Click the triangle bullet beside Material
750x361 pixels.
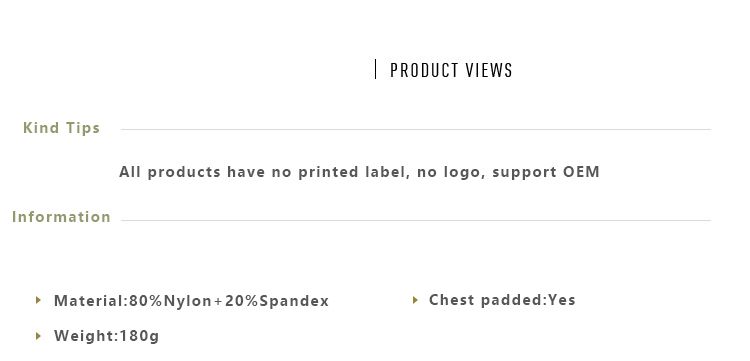[x=39, y=300]
